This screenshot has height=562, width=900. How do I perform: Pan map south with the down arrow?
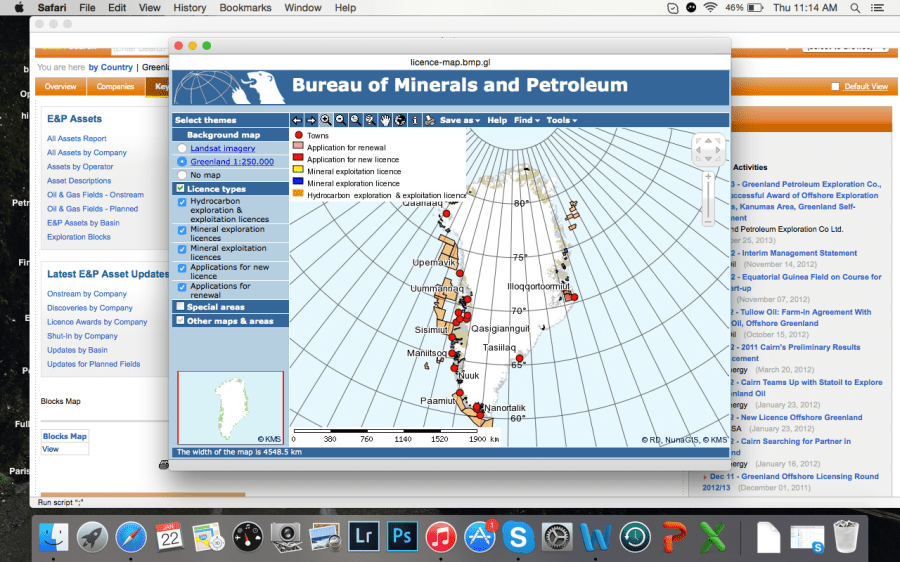click(708, 158)
